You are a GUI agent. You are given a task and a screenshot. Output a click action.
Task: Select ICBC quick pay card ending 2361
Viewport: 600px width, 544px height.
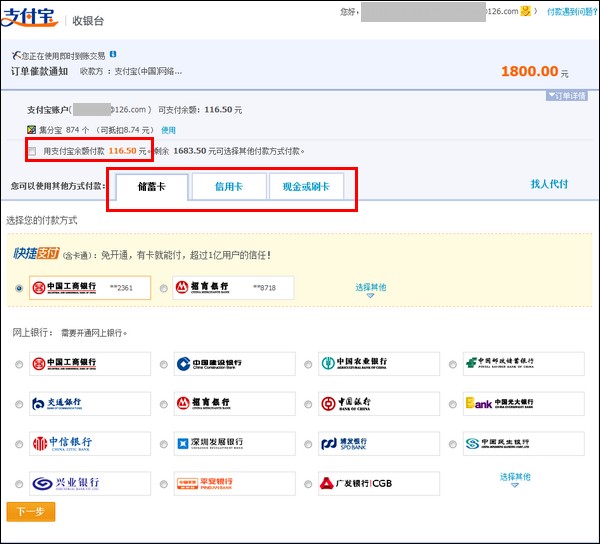pyautogui.click(x=90, y=288)
